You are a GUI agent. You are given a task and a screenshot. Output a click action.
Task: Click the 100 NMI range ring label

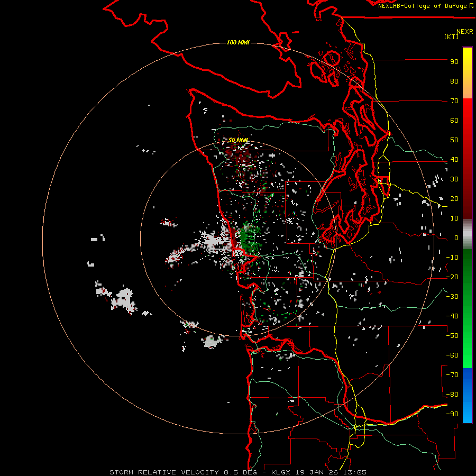(x=238, y=42)
